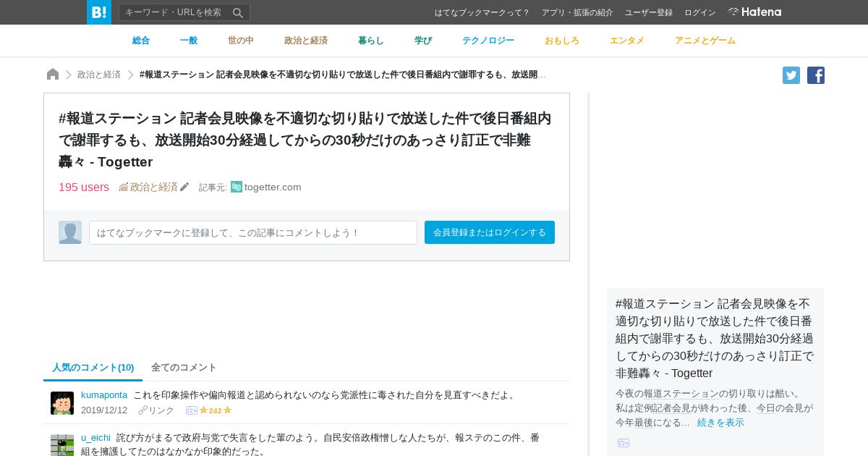Select the 一般 category
This screenshot has width=868, height=456.
(189, 41)
